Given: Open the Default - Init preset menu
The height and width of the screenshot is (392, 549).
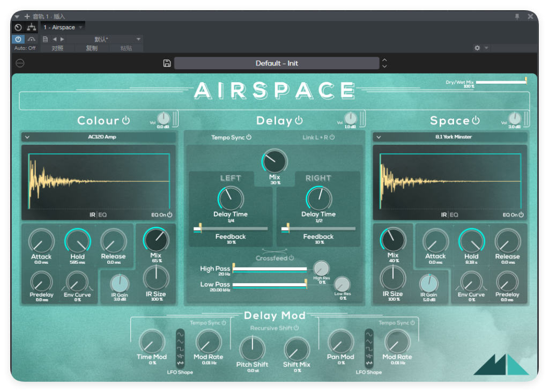Looking at the screenshot, I should 277,63.
